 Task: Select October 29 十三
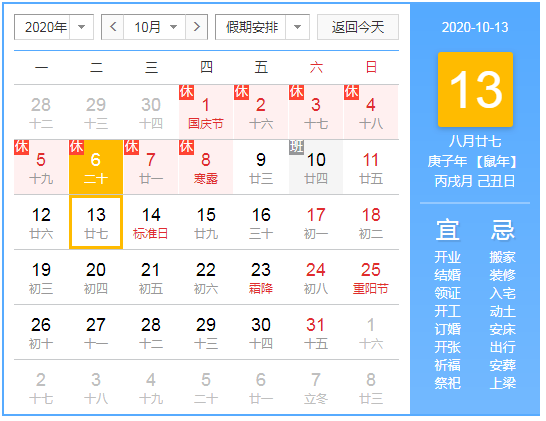206,333
